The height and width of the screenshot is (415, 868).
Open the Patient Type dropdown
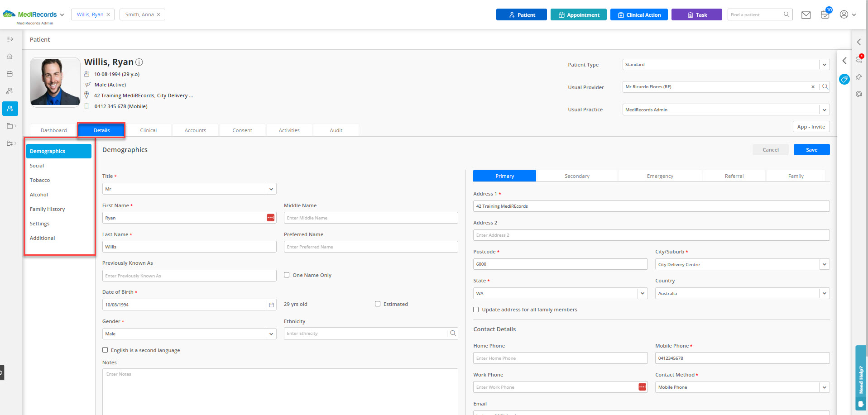click(823, 64)
